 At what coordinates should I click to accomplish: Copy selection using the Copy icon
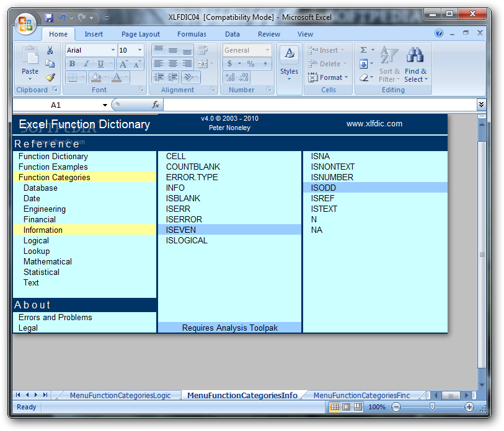pos(50,64)
